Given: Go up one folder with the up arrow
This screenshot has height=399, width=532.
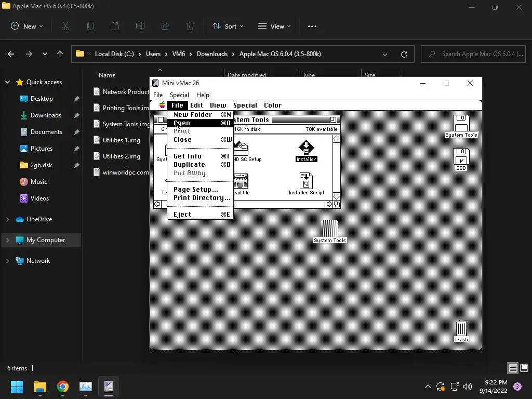Looking at the screenshot, I should (x=60, y=54).
